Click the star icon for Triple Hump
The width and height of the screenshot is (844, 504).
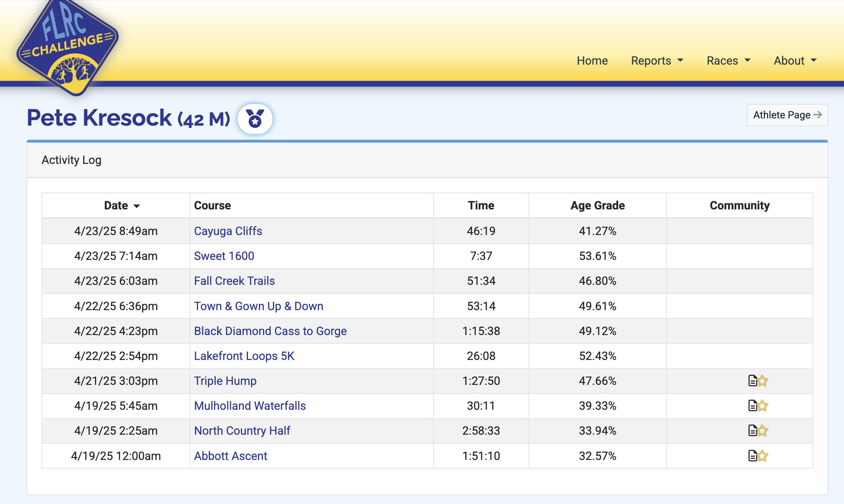tap(763, 381)
